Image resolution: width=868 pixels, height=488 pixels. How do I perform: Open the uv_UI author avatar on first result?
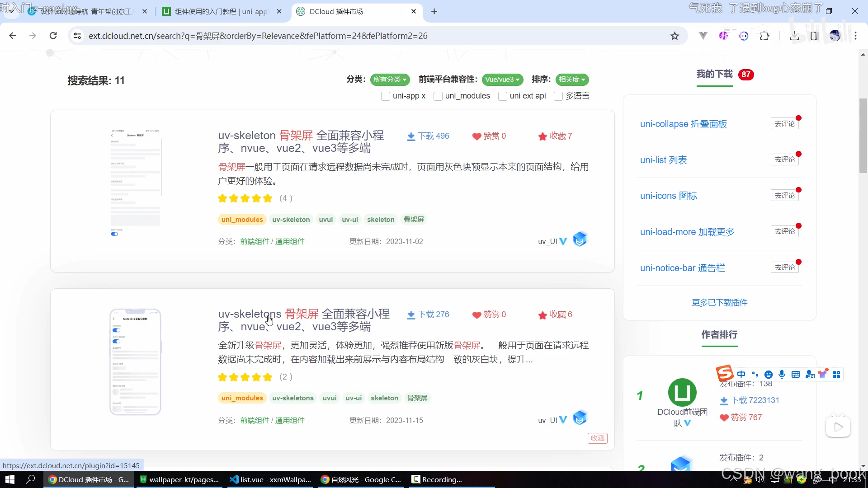click(x=580, y=239)
